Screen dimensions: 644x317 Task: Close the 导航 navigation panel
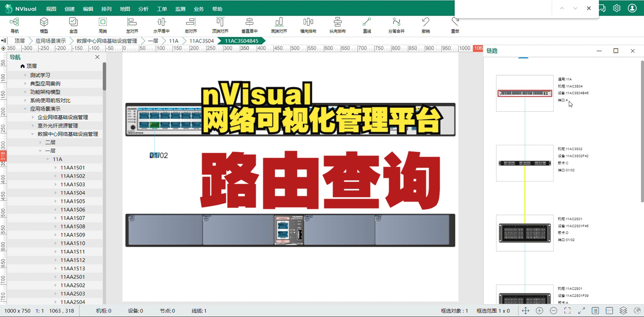pos(97,57)
